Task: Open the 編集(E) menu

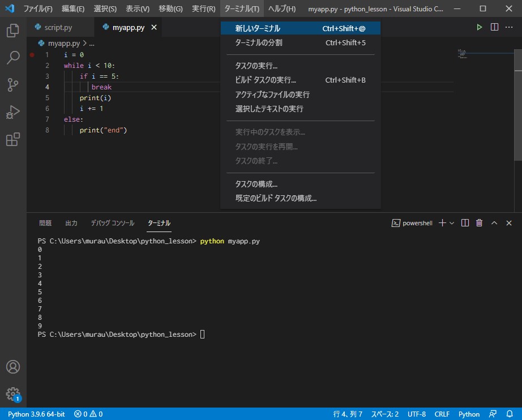Action: tap(73, 8)
